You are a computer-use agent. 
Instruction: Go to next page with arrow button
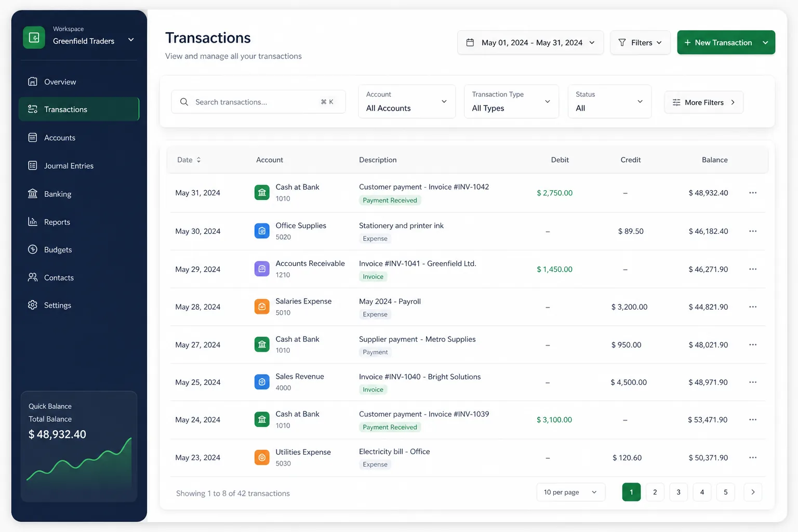[753, 492]
